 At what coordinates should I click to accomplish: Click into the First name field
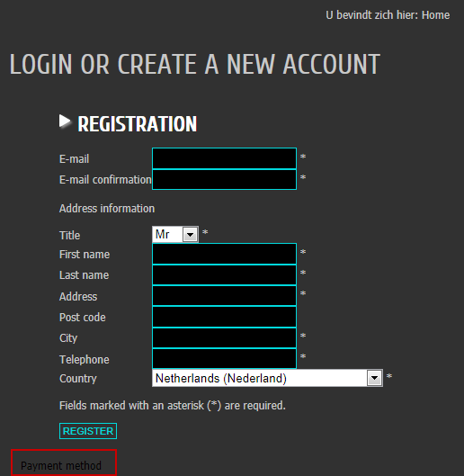(224, 254)
